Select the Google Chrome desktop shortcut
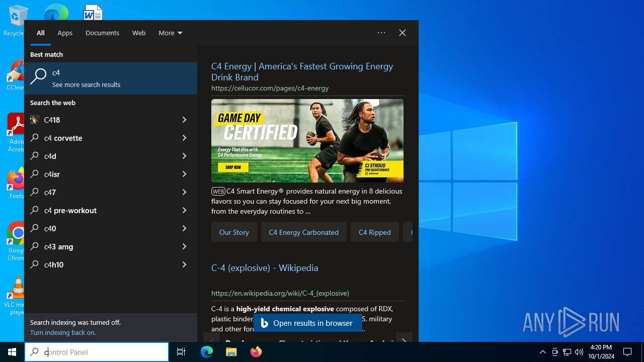This screenshot has height=362, width=644. 15,241
